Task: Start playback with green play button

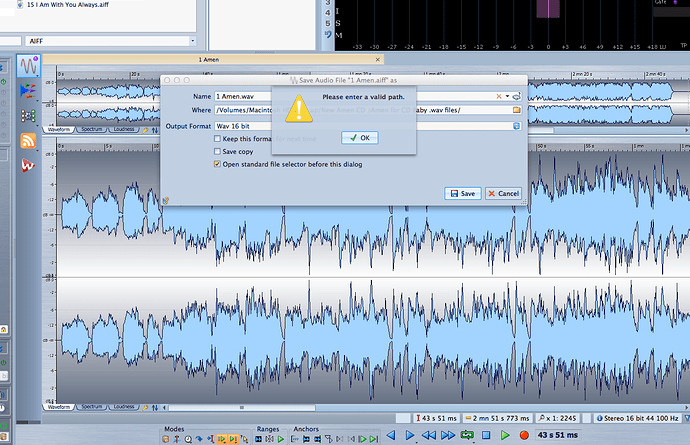Action: pyautogui.click(x=505, y=435)
